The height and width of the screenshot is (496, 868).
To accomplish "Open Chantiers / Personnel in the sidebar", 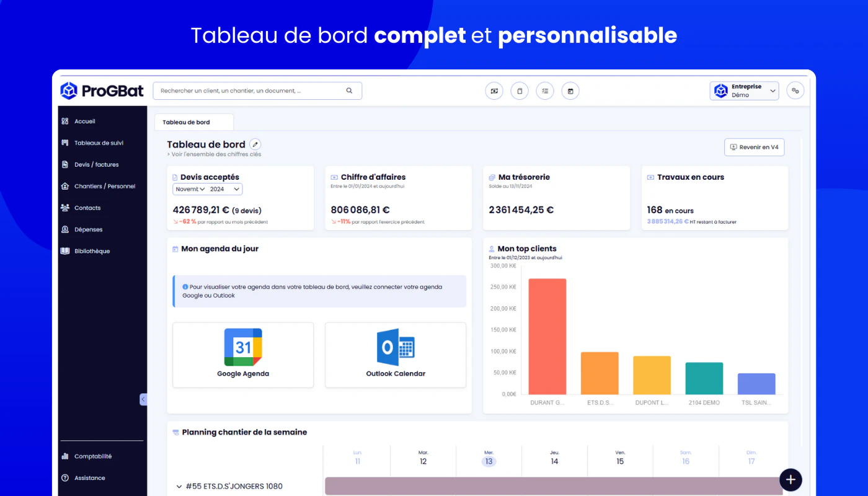I will pyautogui.click(x=104, y=186).
